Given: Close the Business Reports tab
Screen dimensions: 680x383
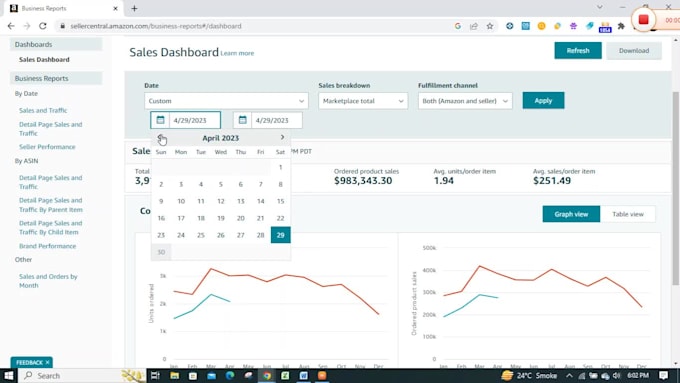Looking at the screenshot, I should [115, 8].
